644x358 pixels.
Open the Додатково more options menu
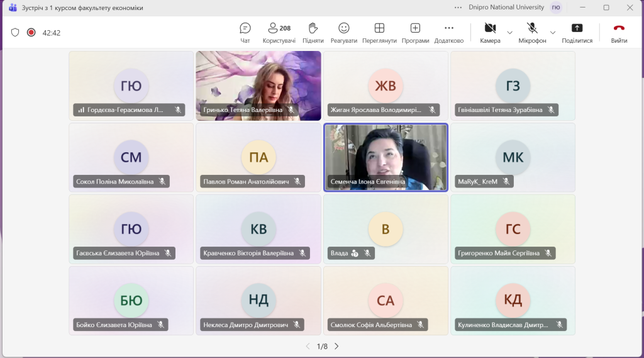click(x=449, y=33)
